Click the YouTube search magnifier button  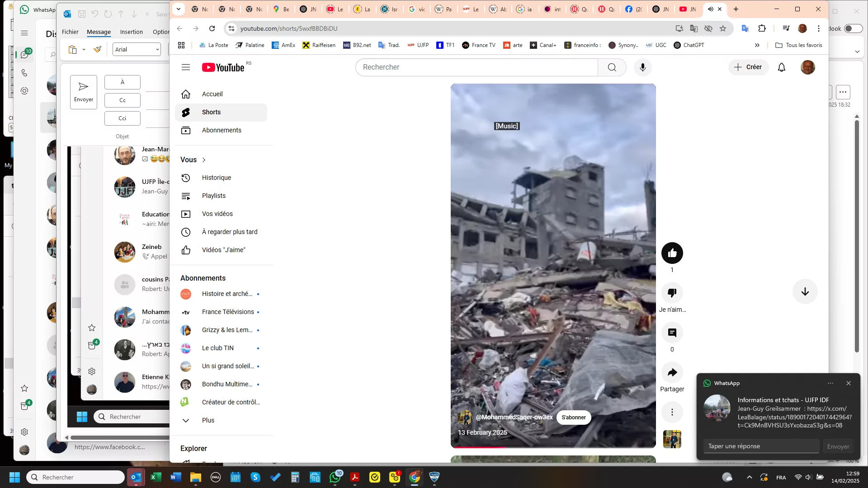tap(612, 67)
